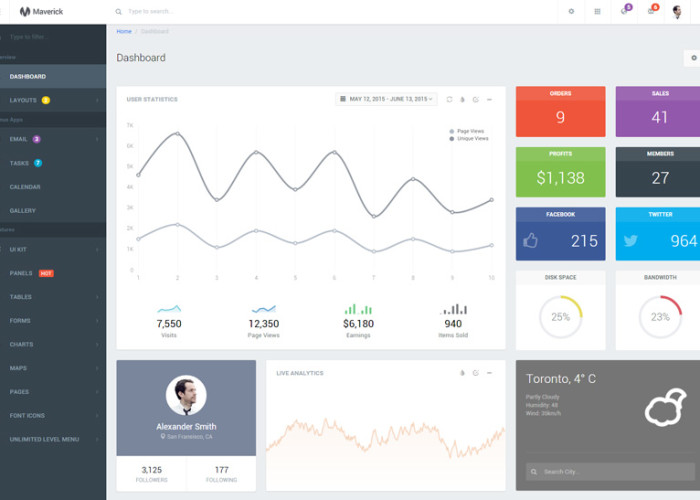Expand the Layouts sidebar menu

pos(53,100)
